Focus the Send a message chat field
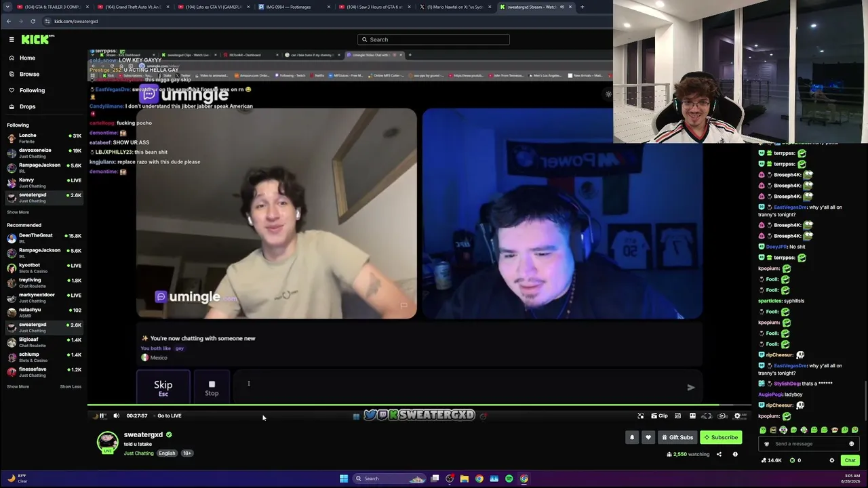The height and width of the screenshot is (488, 868). [x=807, y=444]
